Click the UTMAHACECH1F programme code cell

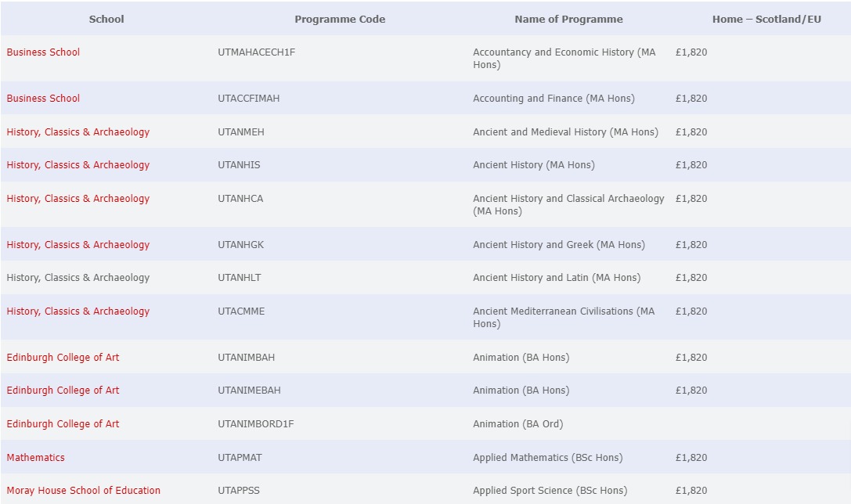256,52
